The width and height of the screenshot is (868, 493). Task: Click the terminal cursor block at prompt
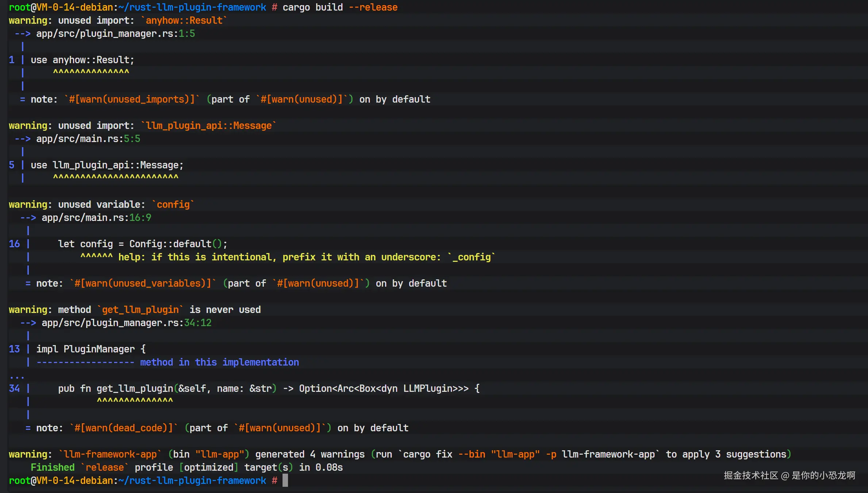click(285, 480)
